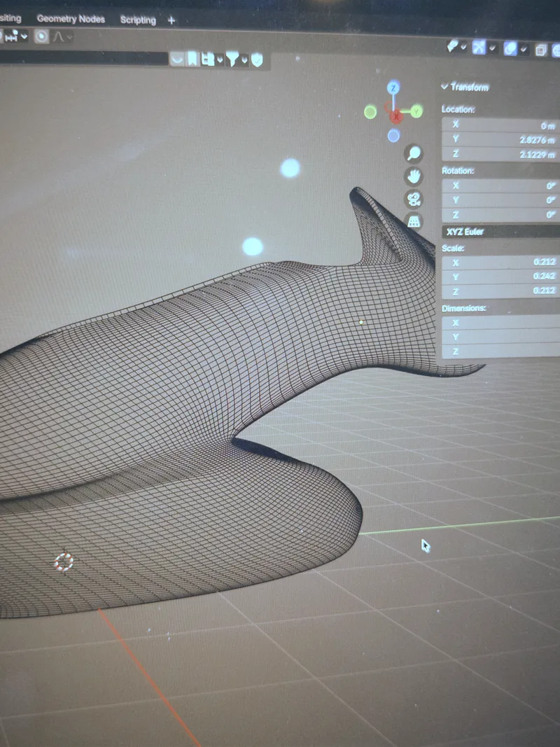Viewport: 560px width, 747px height.
Task: Click the Scale Y field showing 0.242
Action: coord(501,277)
